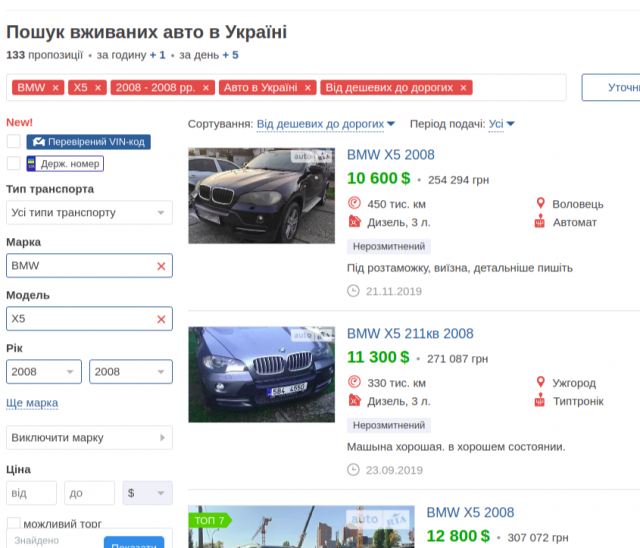Screen dimensions: 640x548
Task: Click the 11 300 $ price
Action: (x=378, y=357)
